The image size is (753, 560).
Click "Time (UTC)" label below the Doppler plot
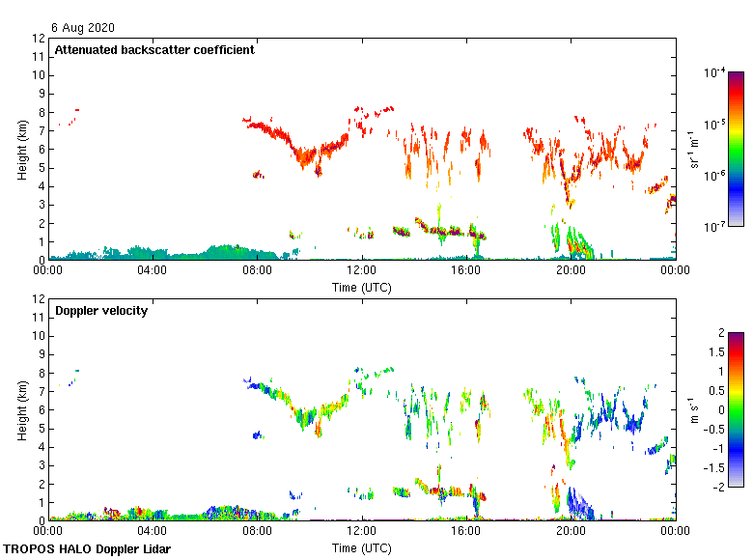point(362,548)
